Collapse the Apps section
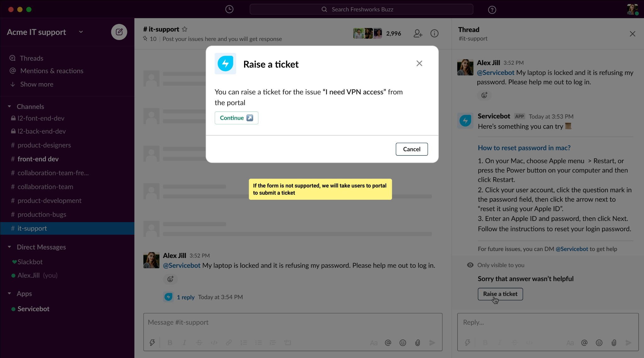Image resolution: width=644 pixels, height=358 pixels. (9, 294)
